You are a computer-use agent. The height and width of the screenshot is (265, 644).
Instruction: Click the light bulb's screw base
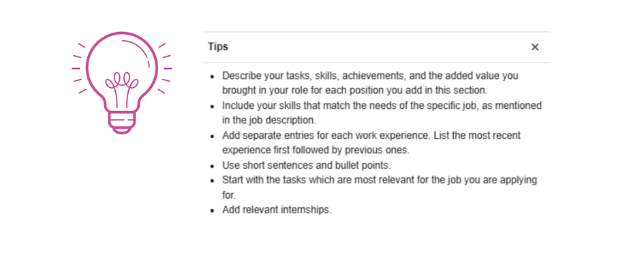click(121, 122)
